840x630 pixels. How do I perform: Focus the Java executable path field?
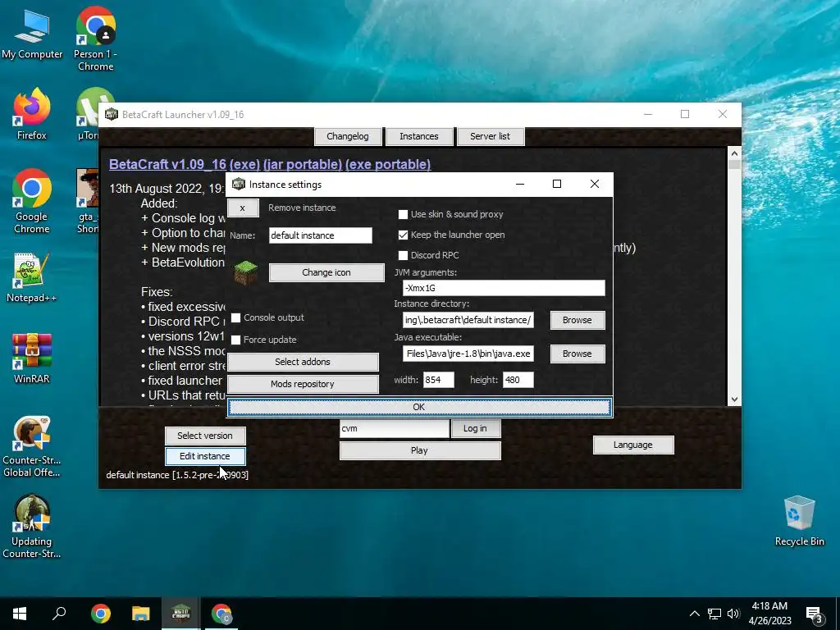(468, 354)
